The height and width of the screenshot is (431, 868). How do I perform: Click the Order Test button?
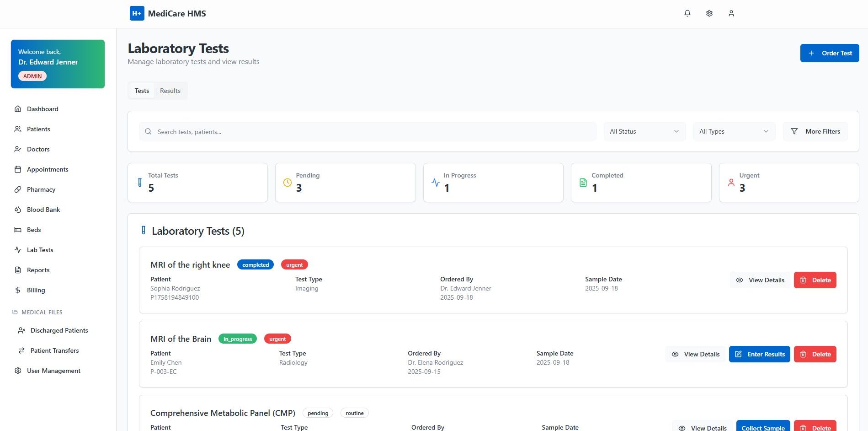coord(829,53)
